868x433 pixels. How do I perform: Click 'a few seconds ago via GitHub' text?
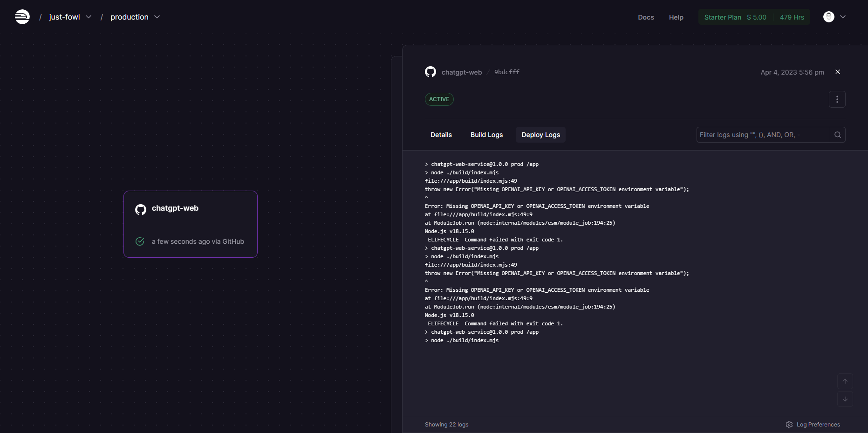(198, 241)
